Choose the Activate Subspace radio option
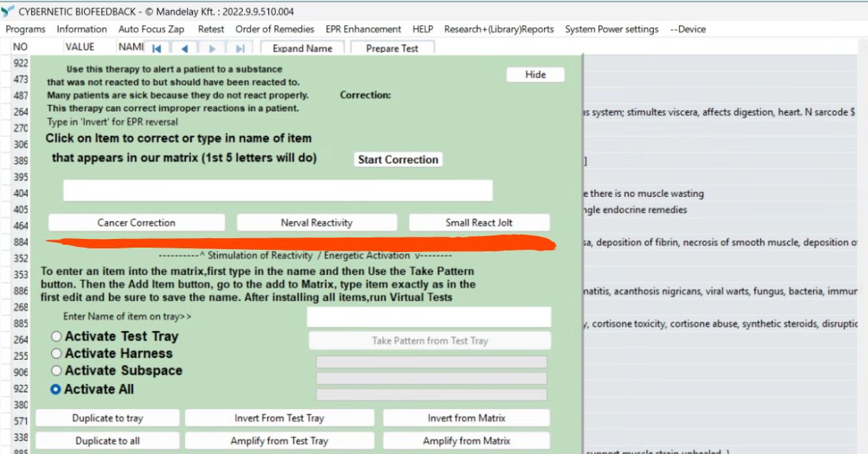The image size is (868, 454). (x=56, y=371)
